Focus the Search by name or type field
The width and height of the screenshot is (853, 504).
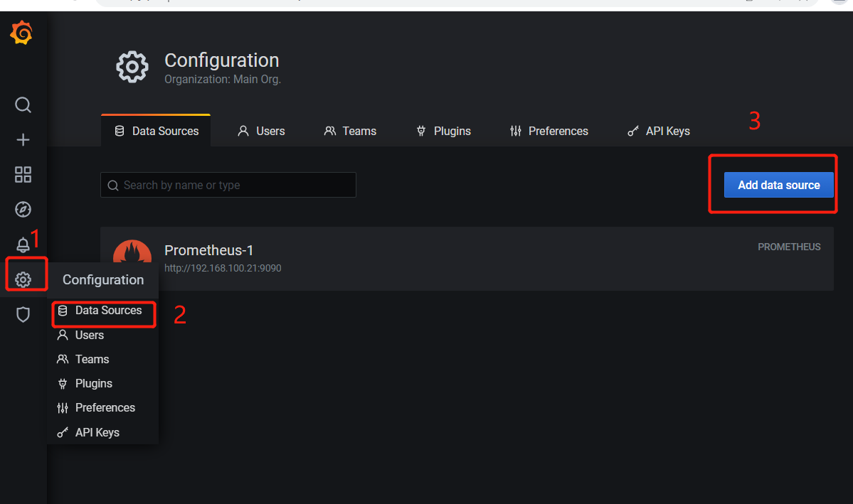[228, 185]
